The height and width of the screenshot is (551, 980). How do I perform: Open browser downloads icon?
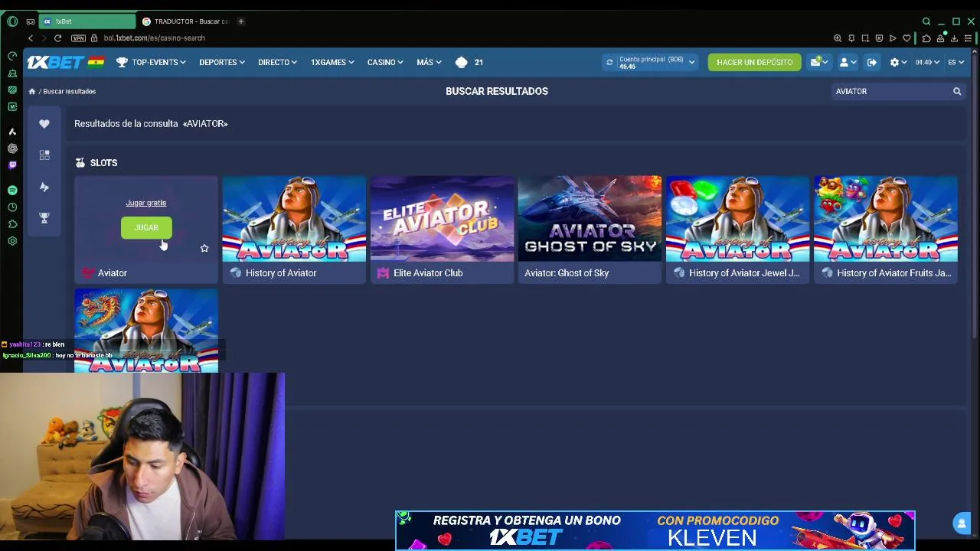pyautogui.click(x=954, y=38)
